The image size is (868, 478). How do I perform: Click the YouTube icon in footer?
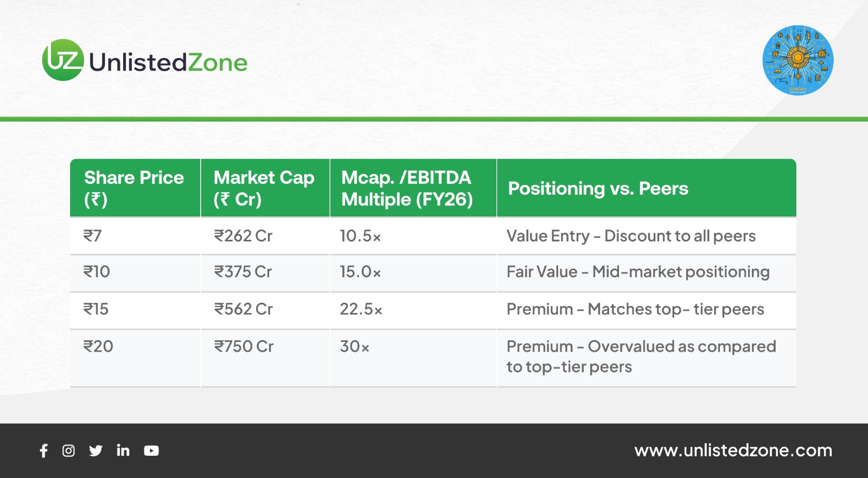point(151,451)
